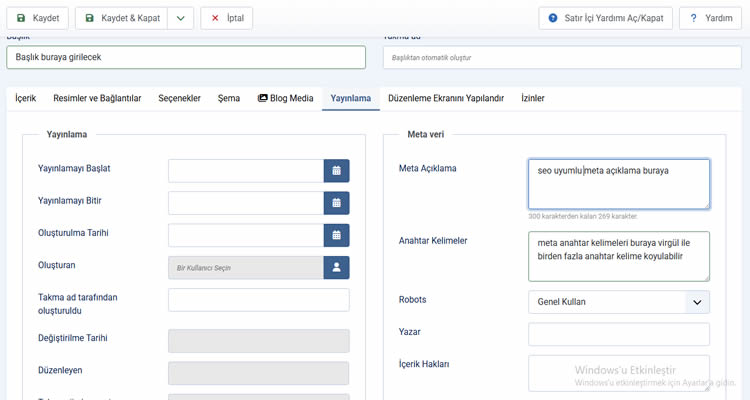Focus the Anahtar Kelimeler text area
750x400 pixels.
pos(618,257)
